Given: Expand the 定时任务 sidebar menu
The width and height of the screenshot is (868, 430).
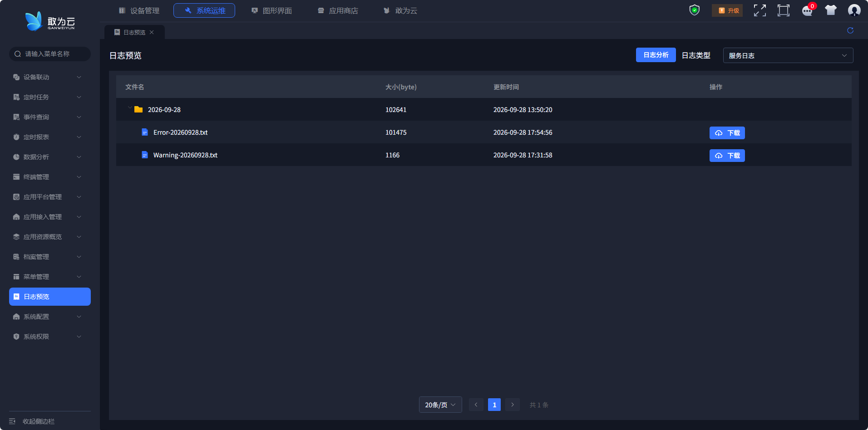Looking at the screenshot, I should (x=50, y=97).
